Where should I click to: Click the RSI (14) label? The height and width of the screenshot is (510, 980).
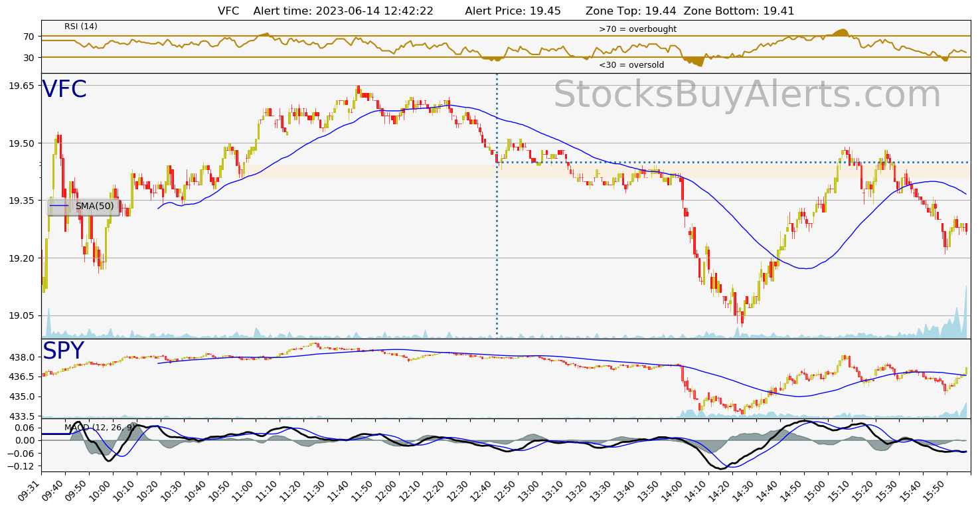coord(81,27)
